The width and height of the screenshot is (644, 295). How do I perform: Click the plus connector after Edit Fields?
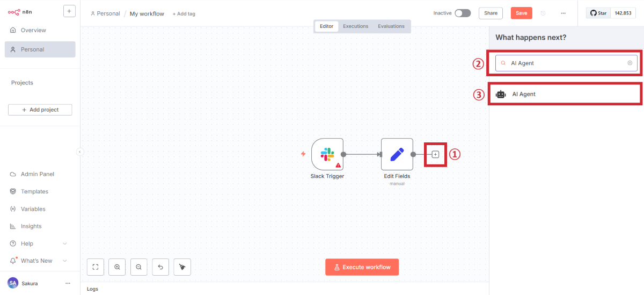[435, 154]
